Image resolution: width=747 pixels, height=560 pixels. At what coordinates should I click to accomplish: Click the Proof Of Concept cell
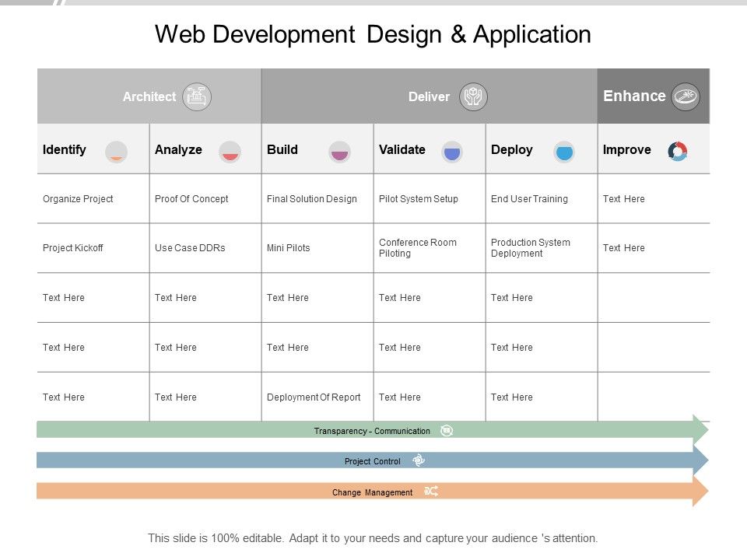pyautogui.click(x=205, y=198)
